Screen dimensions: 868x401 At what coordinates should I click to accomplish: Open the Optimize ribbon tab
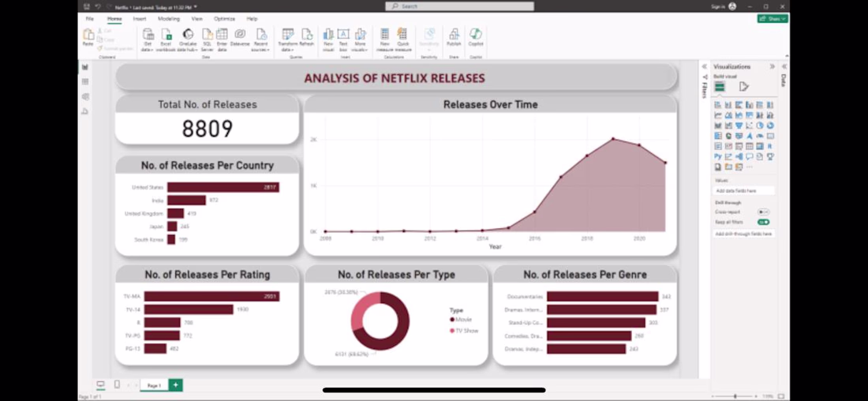pos(224,19)
